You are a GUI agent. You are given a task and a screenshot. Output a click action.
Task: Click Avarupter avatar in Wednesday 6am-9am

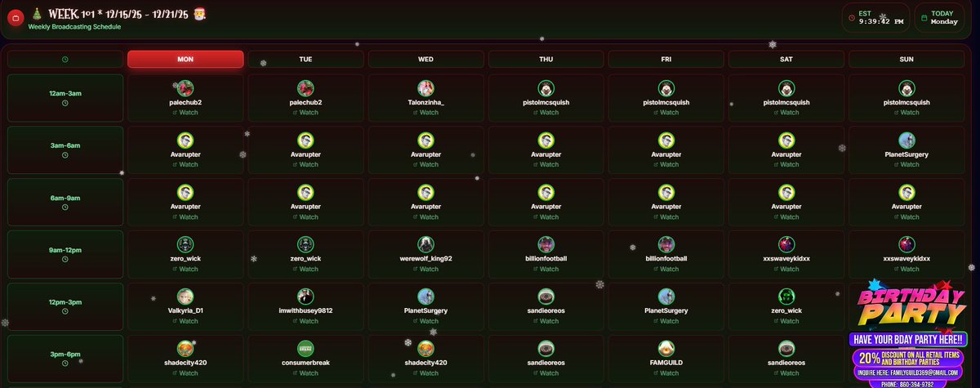click(x=425, y=192)
